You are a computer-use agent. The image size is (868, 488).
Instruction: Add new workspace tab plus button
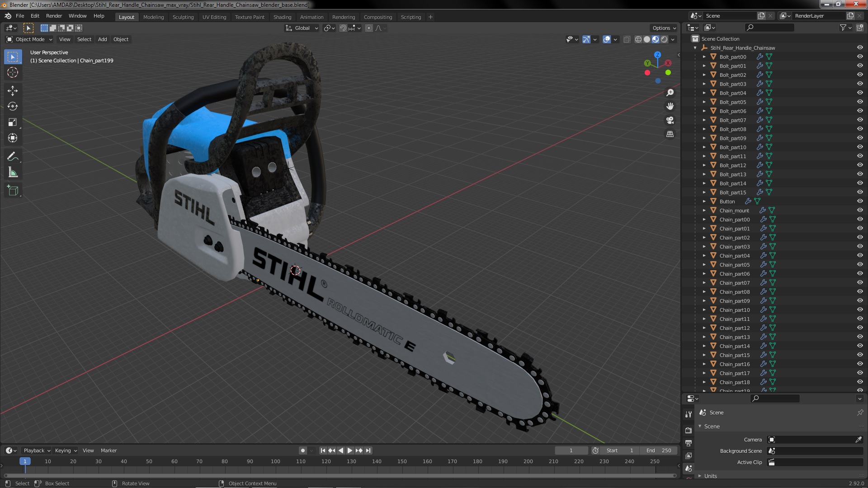pos(430,17)
